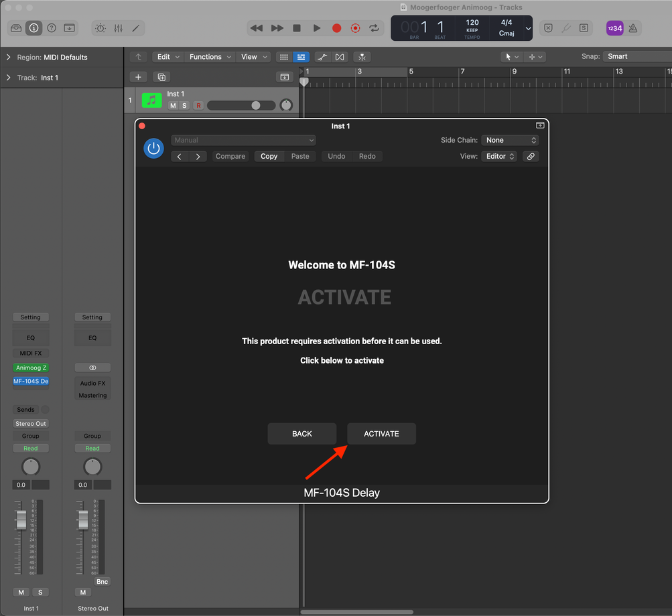Mute the Stereo Out channel strip

pos(83,592)
